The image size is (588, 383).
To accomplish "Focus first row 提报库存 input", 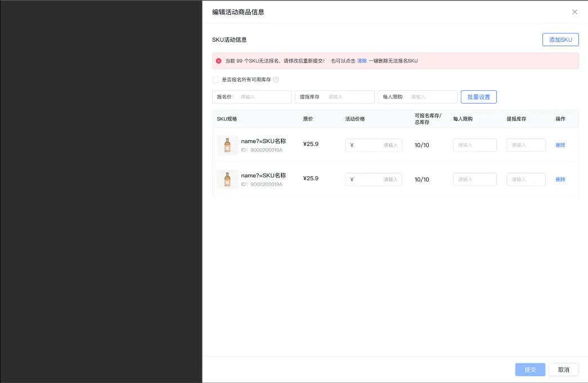I will point(526,145).
